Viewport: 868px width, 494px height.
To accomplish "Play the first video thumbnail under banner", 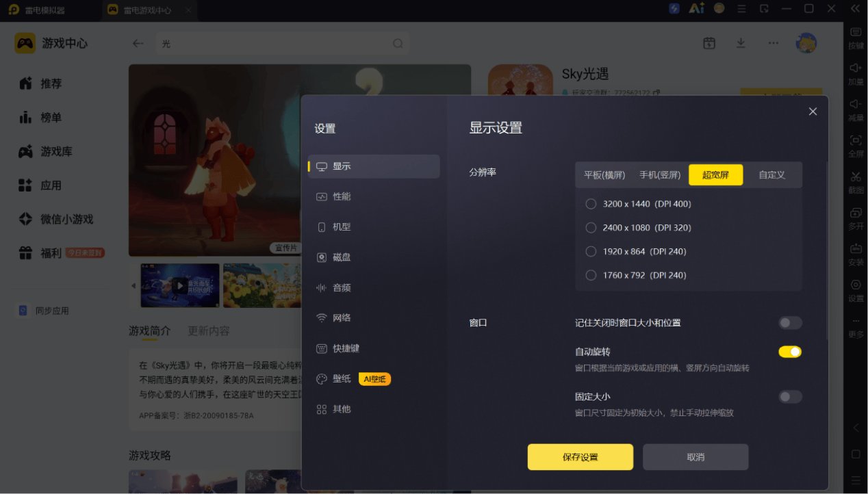I will 180,285.
